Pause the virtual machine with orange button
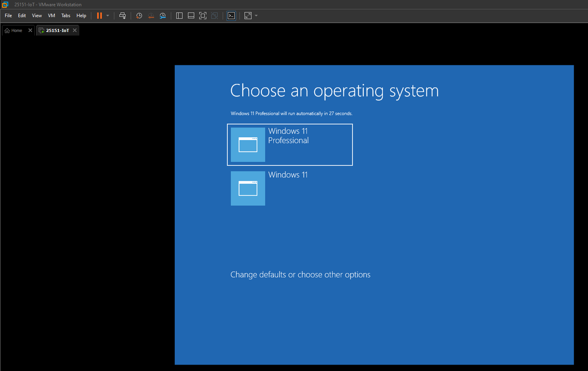The height and width of the screenshot is (371, 588). pyautogui.click(x=99, y=15)
